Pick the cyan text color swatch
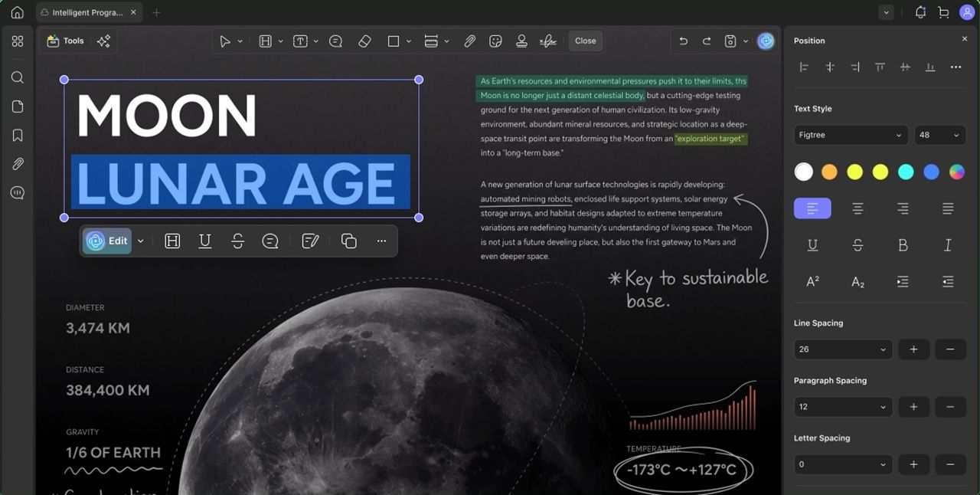Screen dimensions: 980x495 pyautogui.click(x=906, y=172)
